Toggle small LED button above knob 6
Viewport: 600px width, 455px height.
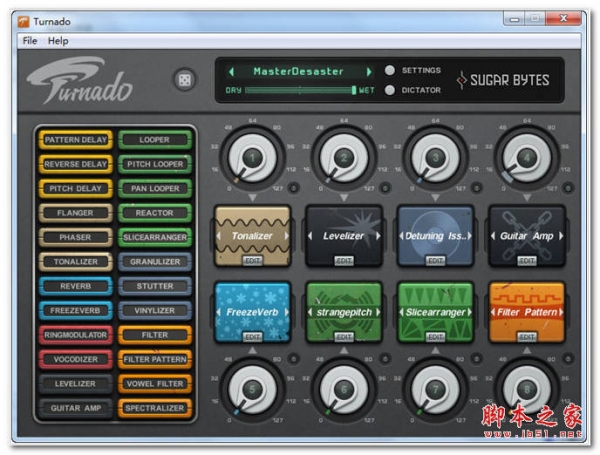click(385, 359)
